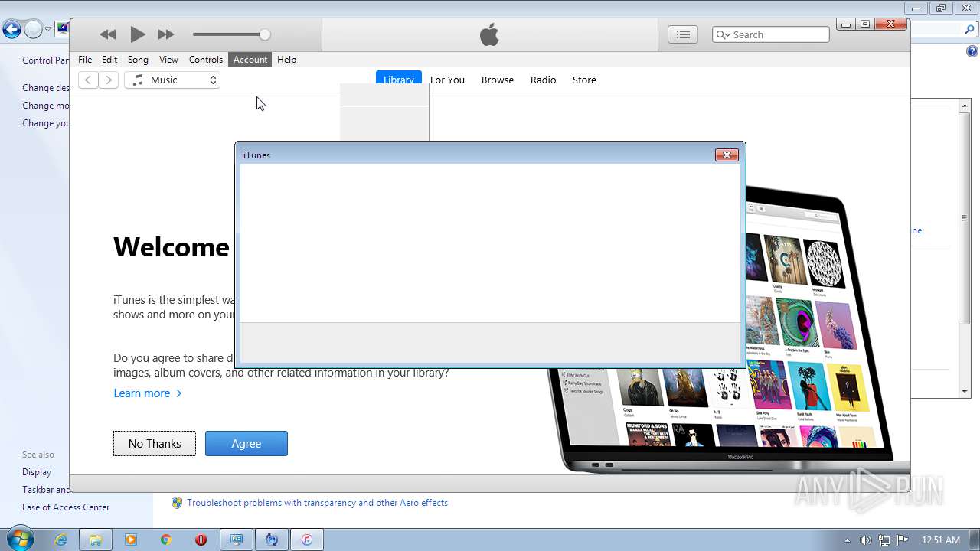Go back with the iTunes left chevron

[x=88, y=80]
